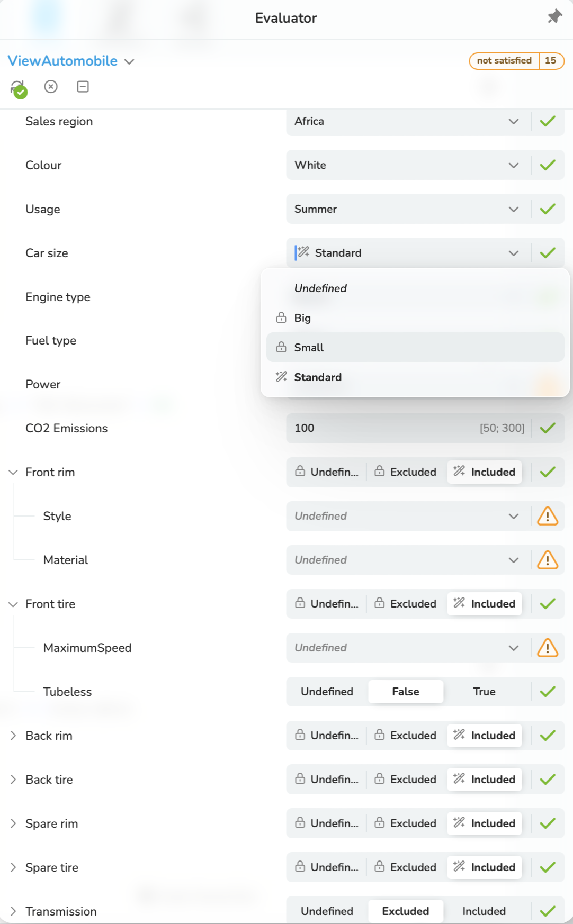Click the collapse-all minus square icon
The image size is (573, 924).
(83, 87)
